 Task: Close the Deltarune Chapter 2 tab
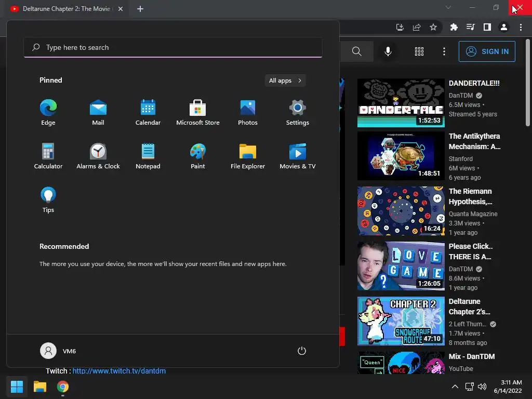coord(121,9)
